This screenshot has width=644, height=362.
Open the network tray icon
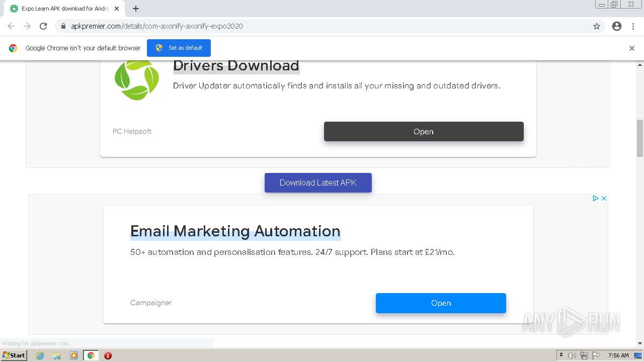pyautogui.click(x=584, y=355)
